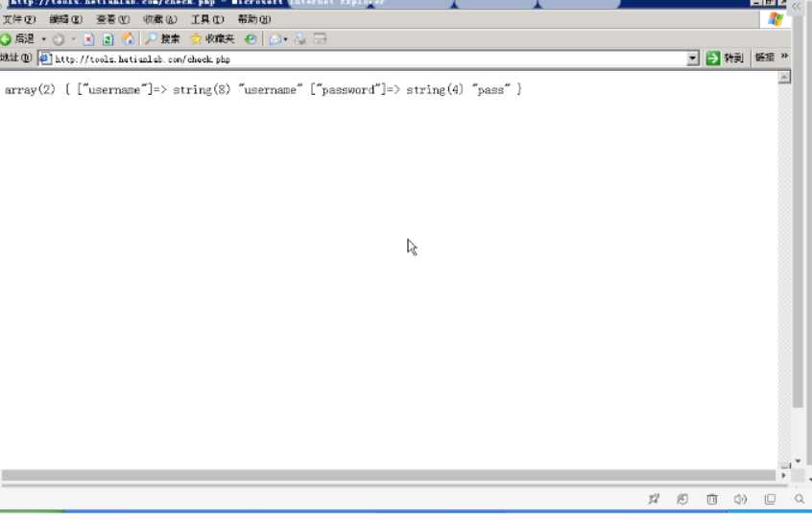Click the horizontal scrollbar track
This screenshot has height=520, width=812.
point(388,475)
